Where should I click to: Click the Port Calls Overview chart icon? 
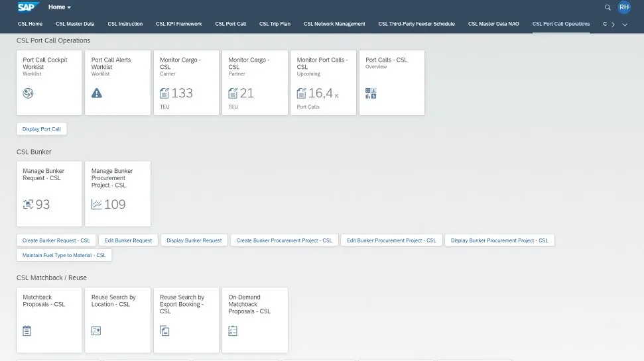pyautogui.click(x=371, y=94)
